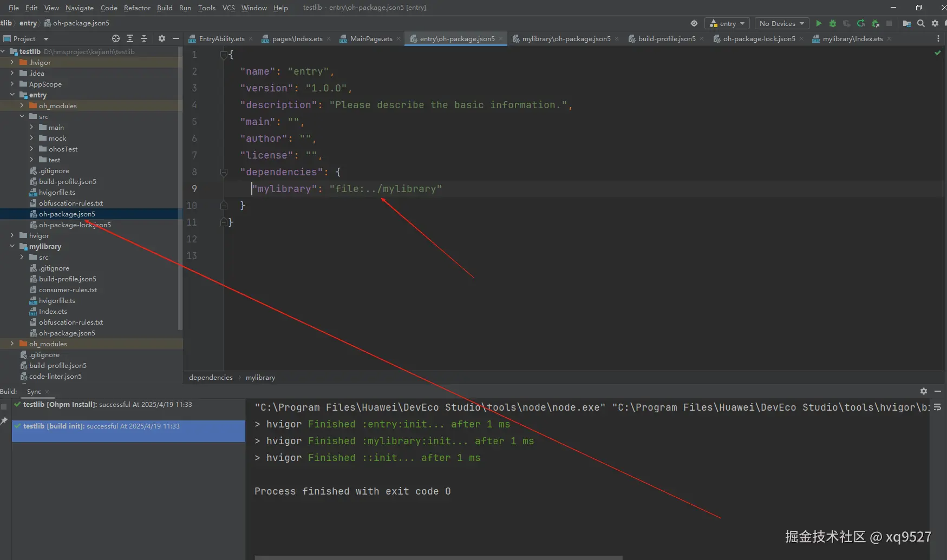Open Search Everywhere magnifier icon
This screenshot has width=947, height=560.
[921, 23]
